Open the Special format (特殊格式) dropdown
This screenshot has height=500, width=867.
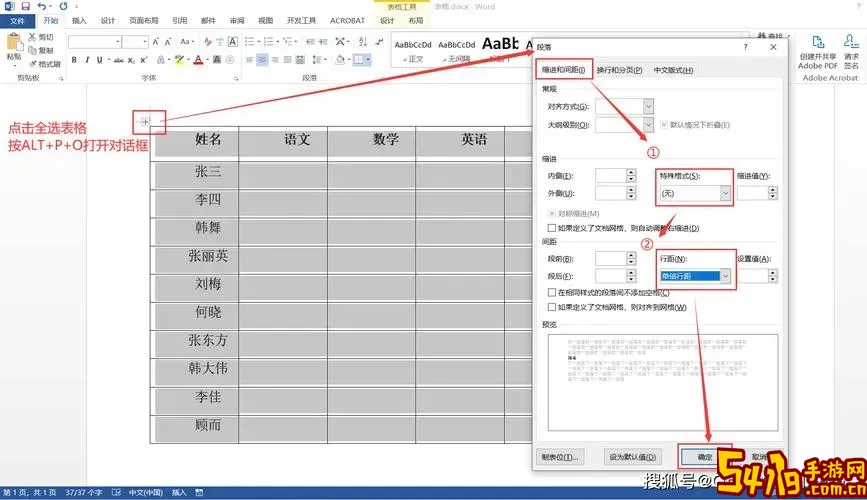[725, 193]
